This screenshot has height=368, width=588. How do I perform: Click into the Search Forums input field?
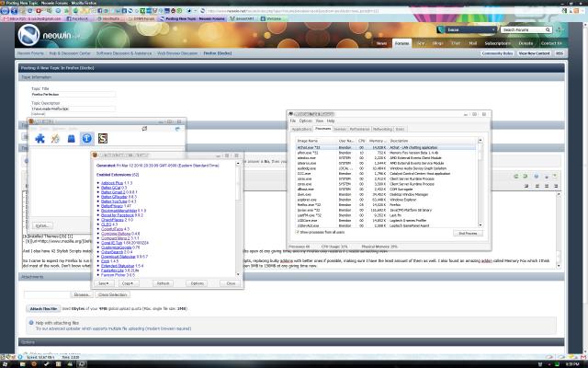[523, 29]
